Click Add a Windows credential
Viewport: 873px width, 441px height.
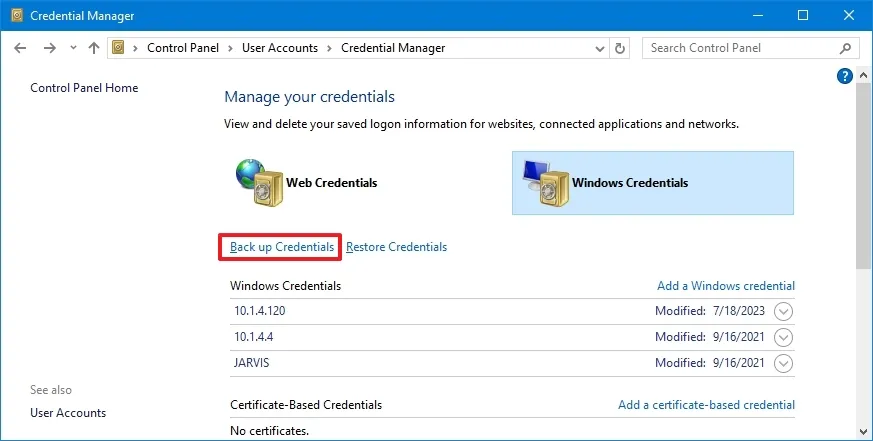coord(726,286)
